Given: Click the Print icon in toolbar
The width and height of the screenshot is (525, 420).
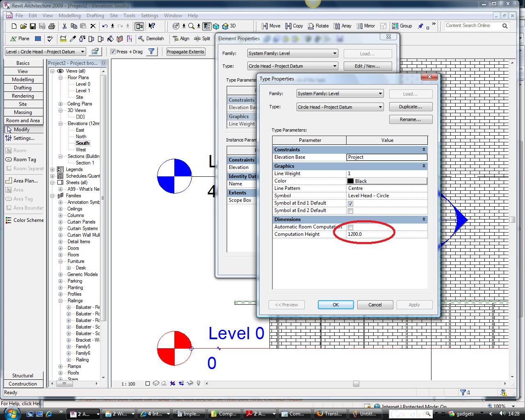Looking at the screenshot, I should point(52,26).
